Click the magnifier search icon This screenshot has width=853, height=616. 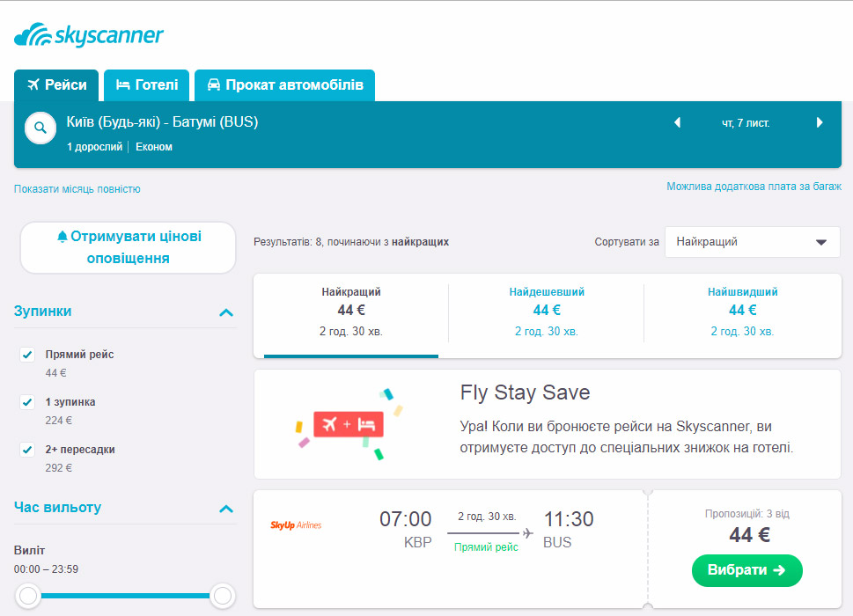tap(40, 128)
